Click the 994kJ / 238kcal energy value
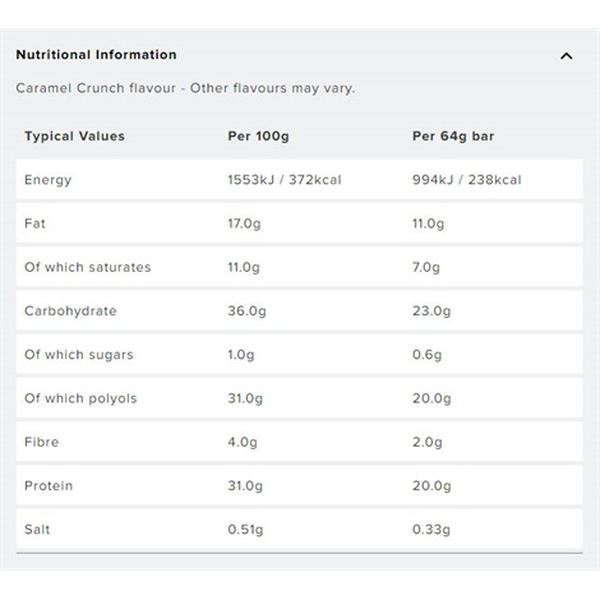The height and width of the screenshot is (600, 600). coord(467,180)
